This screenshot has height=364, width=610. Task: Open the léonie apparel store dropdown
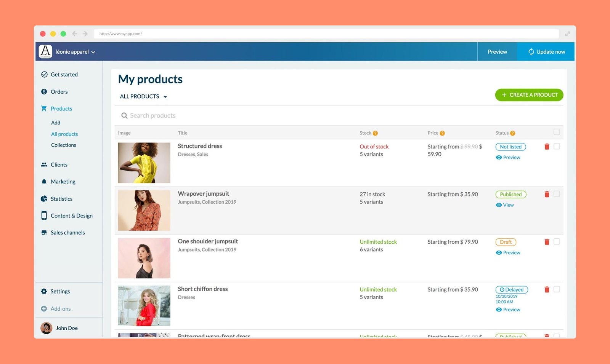point(75,52)
